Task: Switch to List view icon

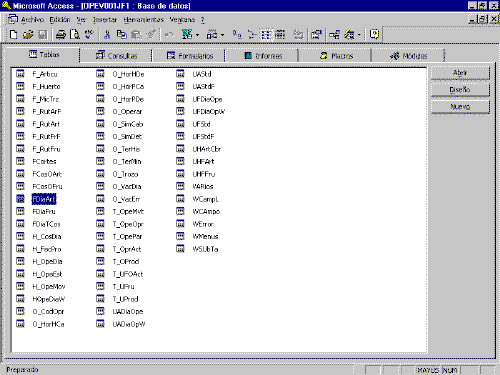Action: [266, 34]
